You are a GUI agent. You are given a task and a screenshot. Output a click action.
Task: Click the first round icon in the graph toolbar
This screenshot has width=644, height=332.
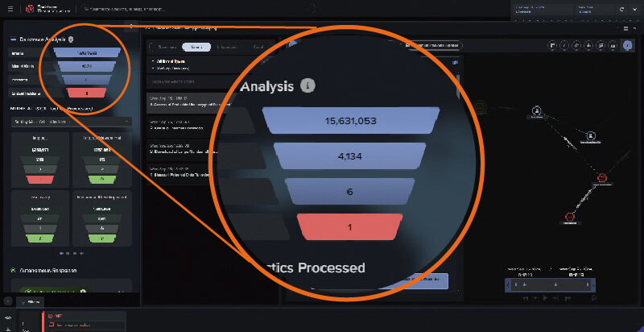point(553,45)
